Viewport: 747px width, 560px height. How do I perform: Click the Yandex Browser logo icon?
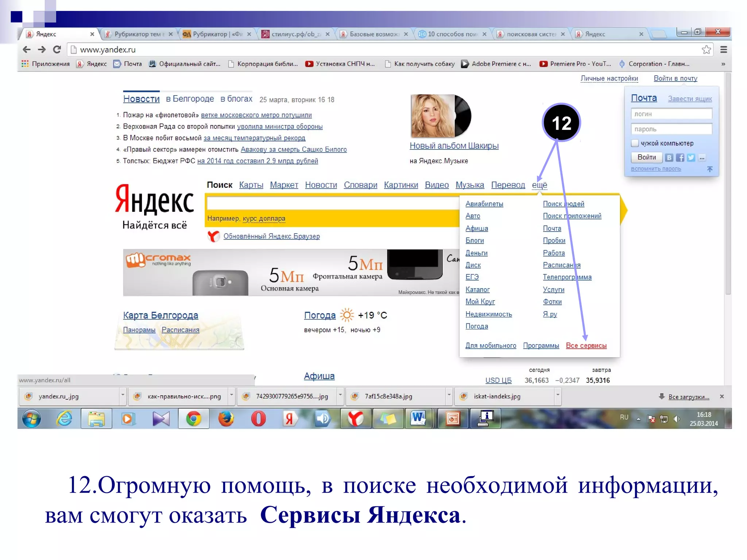[x=214, y=236]
